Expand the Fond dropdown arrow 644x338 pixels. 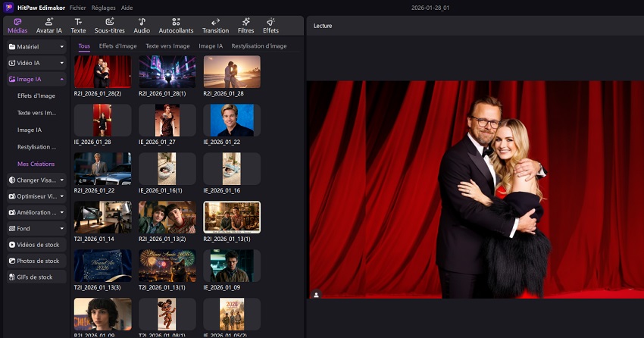(x=61, y=228)
